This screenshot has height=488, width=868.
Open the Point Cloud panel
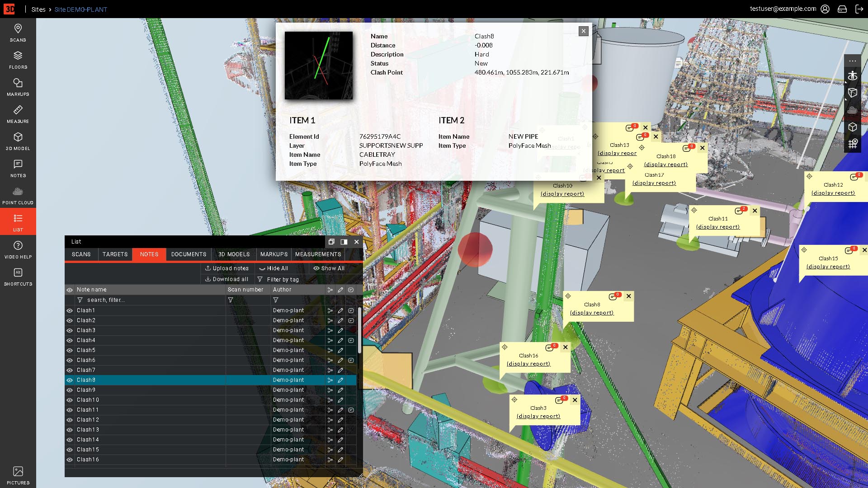tap(18, 195)
